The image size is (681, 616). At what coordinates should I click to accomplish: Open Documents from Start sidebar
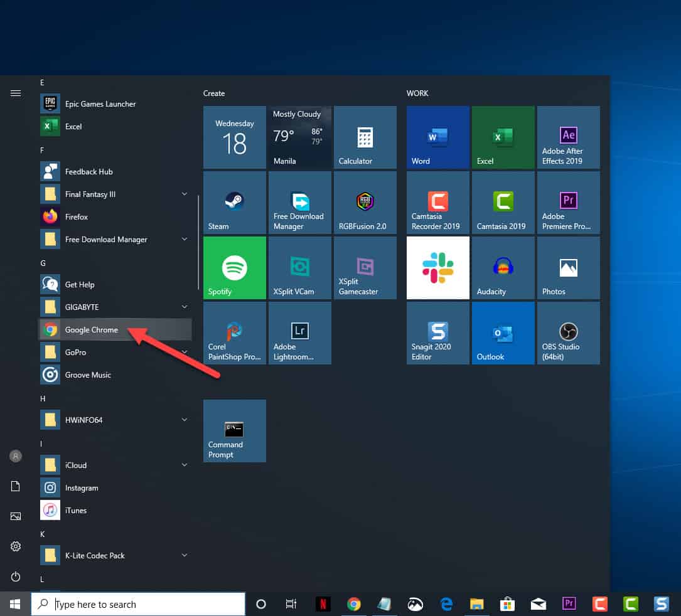point(16,486)
